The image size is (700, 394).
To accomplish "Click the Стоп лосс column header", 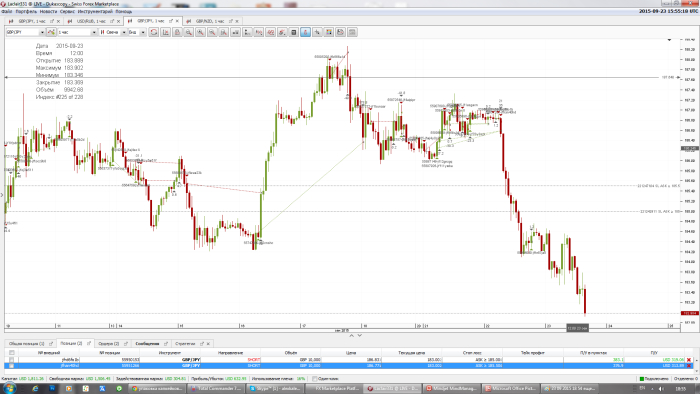I will pos(472,353).
